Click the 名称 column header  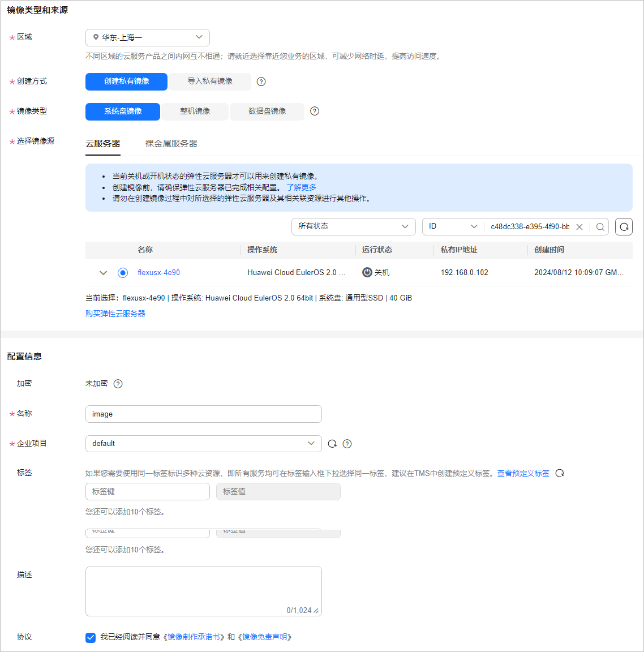145,250
